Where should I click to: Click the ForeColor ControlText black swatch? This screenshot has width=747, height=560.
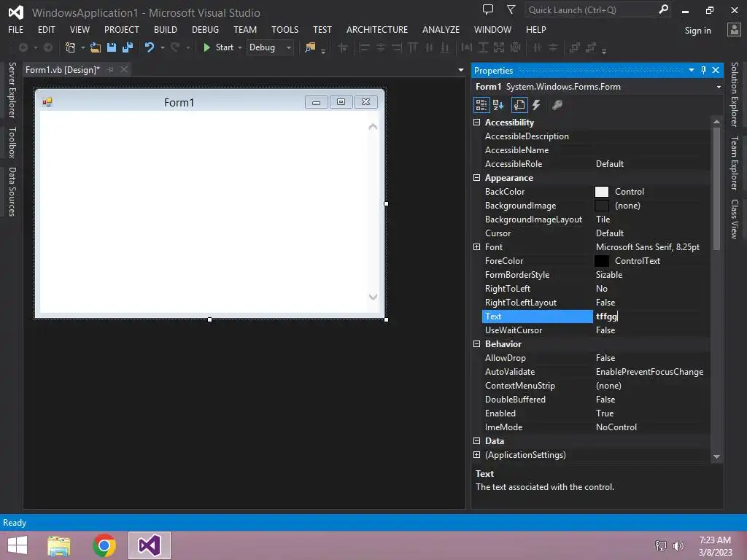tap(602, 260)
